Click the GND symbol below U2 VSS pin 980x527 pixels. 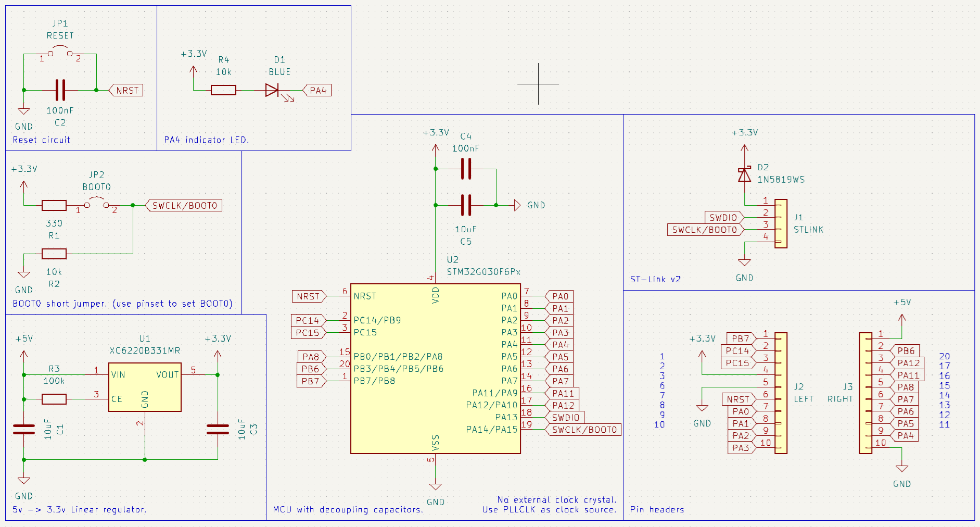pos(436,487)
